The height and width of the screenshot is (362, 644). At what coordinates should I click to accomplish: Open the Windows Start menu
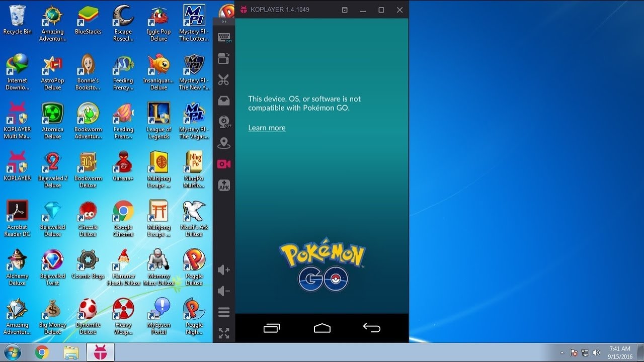14,352
